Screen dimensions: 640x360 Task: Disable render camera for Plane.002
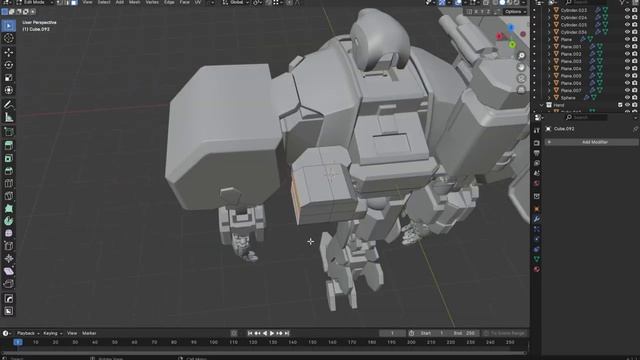[635, 54]
